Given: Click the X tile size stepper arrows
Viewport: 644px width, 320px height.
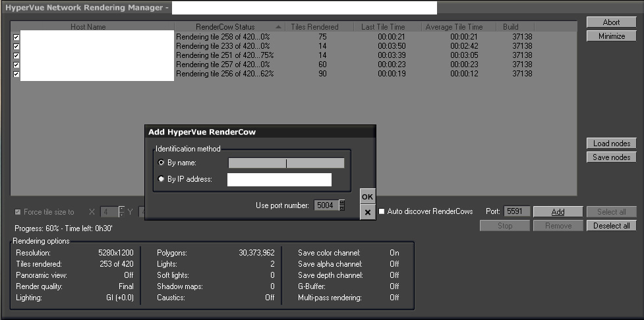Looking at the screenshot, I should point(121,212).
